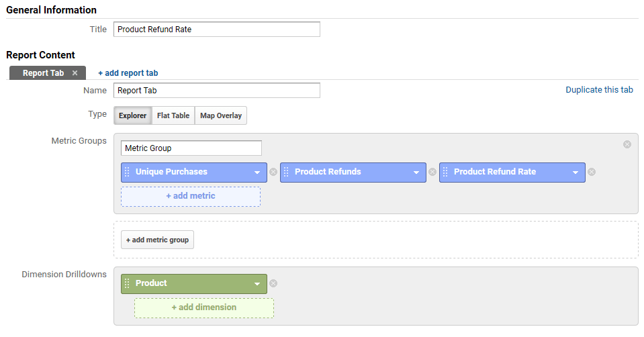Remove the Product dimension drilldown
This screenshot has width=644, height=337.
pos(273,283)
